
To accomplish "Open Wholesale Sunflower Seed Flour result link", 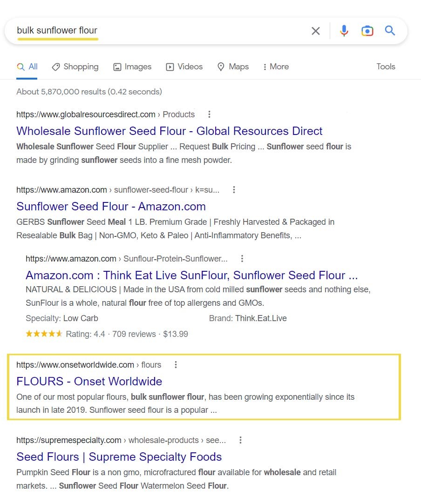I will pos(170,131).
